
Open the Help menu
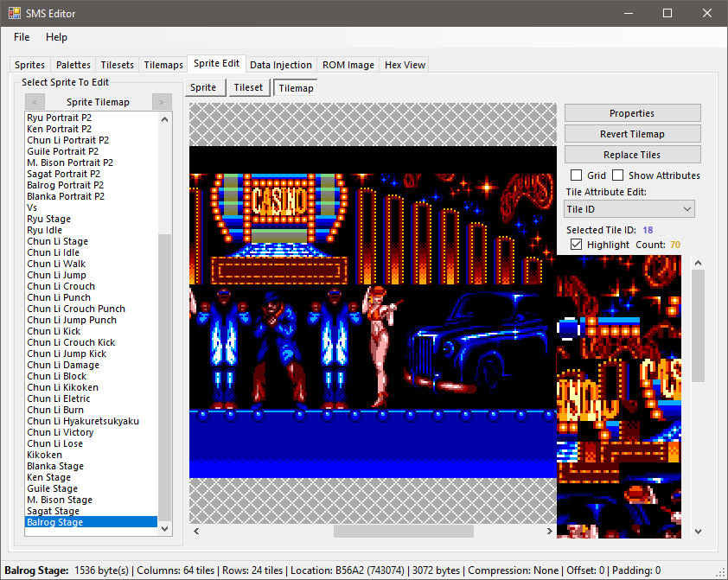[57, 37]
